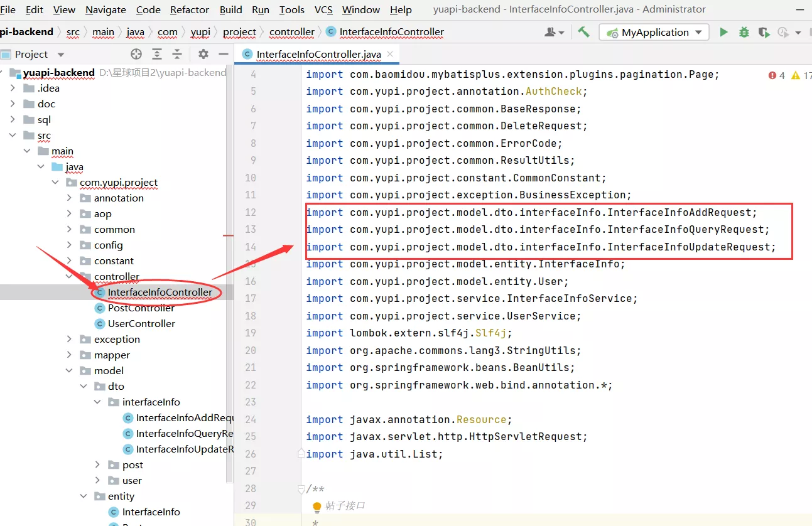
Task: Open Project panel gear options
Action: [x=203, y=54]
